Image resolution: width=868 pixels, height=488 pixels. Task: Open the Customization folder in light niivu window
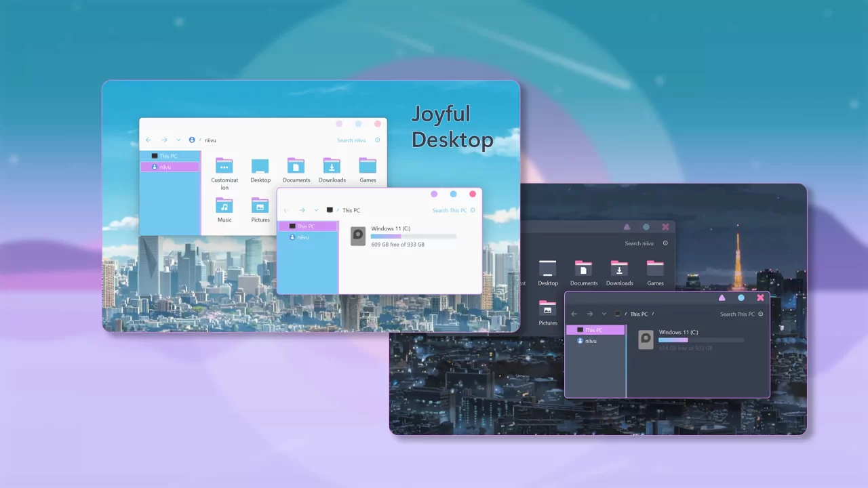(224, 174)
